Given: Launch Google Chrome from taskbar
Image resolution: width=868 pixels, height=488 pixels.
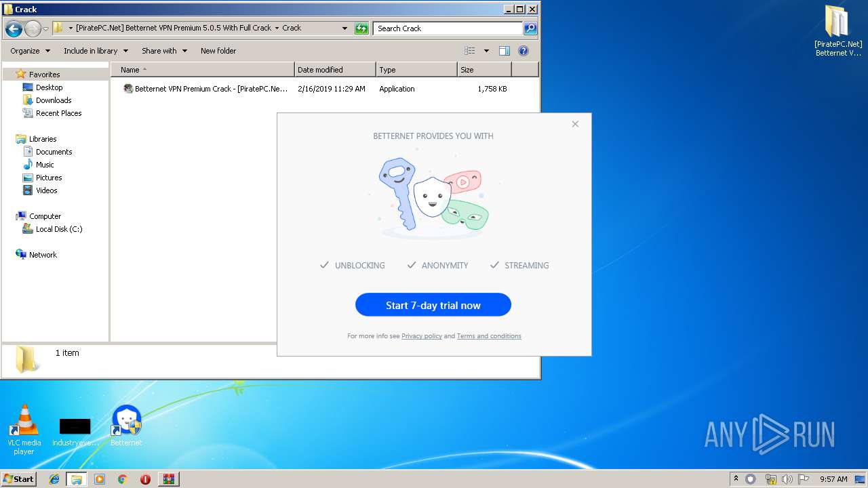Looking at the screenshot, I should [123, 479].
